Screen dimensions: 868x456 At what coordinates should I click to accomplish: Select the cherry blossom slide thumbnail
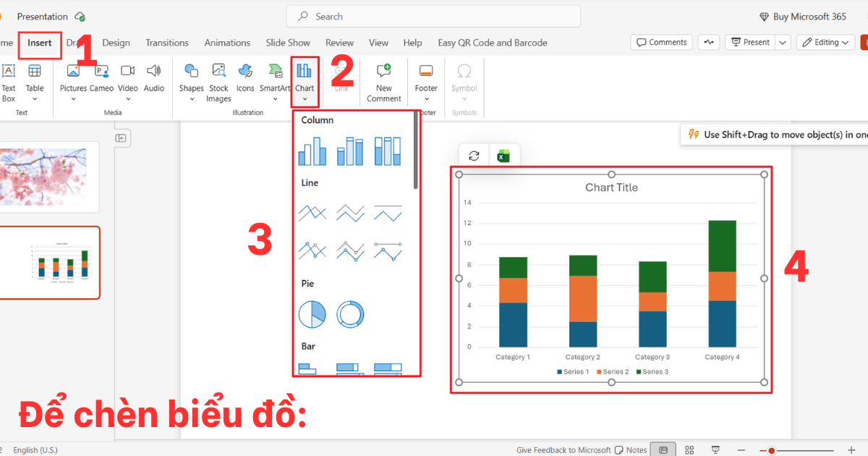pyautogui.click(x=49, y=177)
